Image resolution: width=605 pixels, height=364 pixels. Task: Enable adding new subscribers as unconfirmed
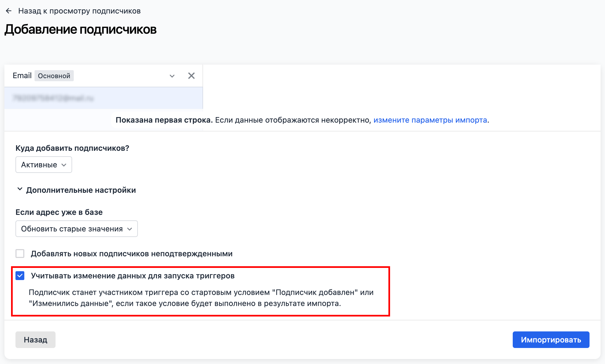[x=20, y=254]
